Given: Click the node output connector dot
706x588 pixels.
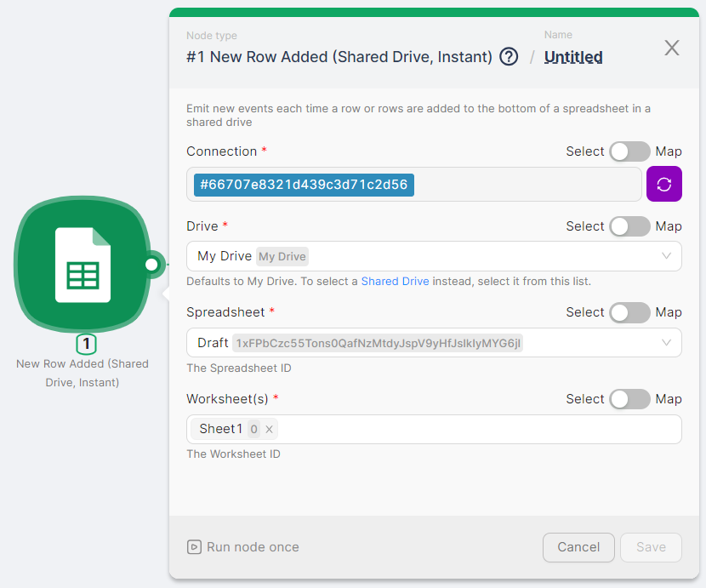Looking at the screenshot, I should (152, 265).
